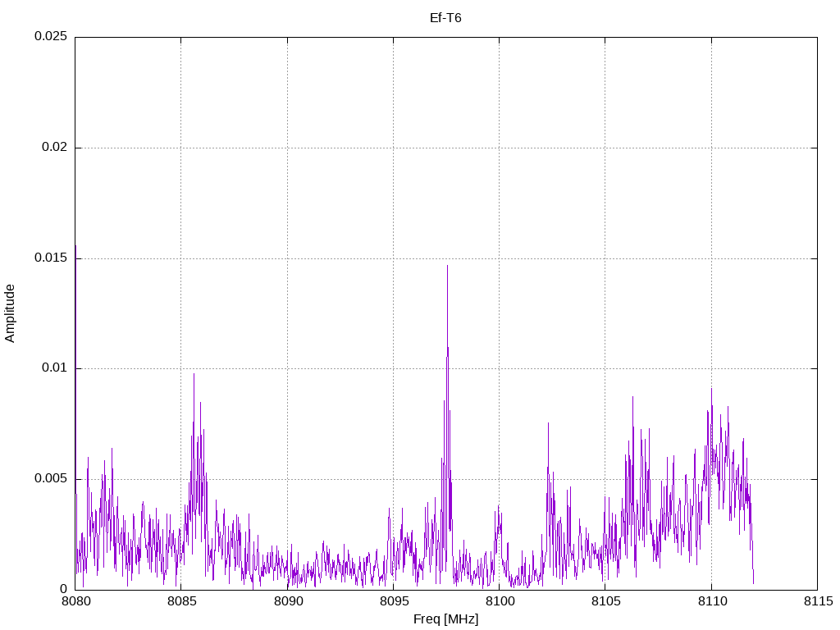Click the Amplitude y-axis label

[10, 313]
